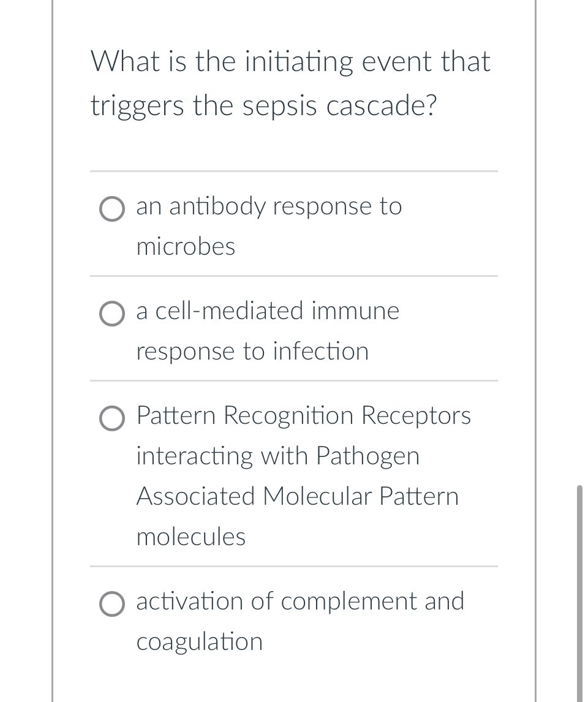Click the word 'coagulation' in the last option

click(199, 643)
